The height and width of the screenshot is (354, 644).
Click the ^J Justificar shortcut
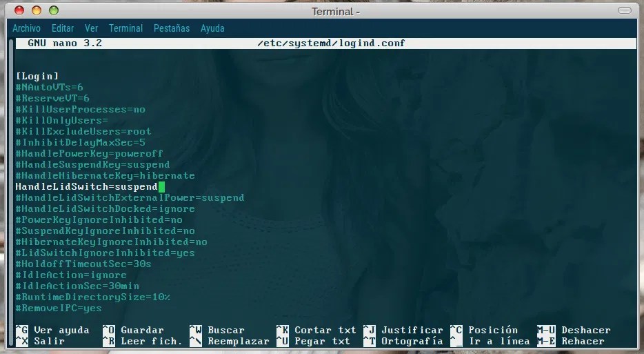[x=403, y=330]
